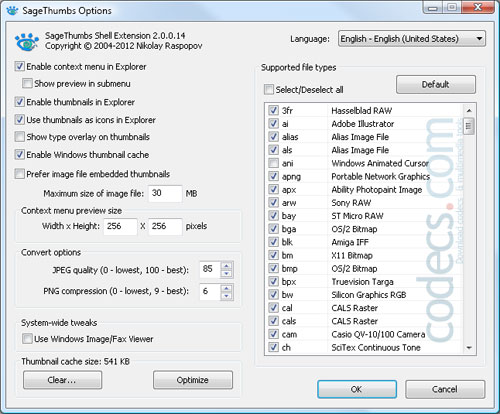Viewport: 500px width, 414px height.
Task: Open the Language dropdown
Action: pyautogui.click(x=412, y=39)
